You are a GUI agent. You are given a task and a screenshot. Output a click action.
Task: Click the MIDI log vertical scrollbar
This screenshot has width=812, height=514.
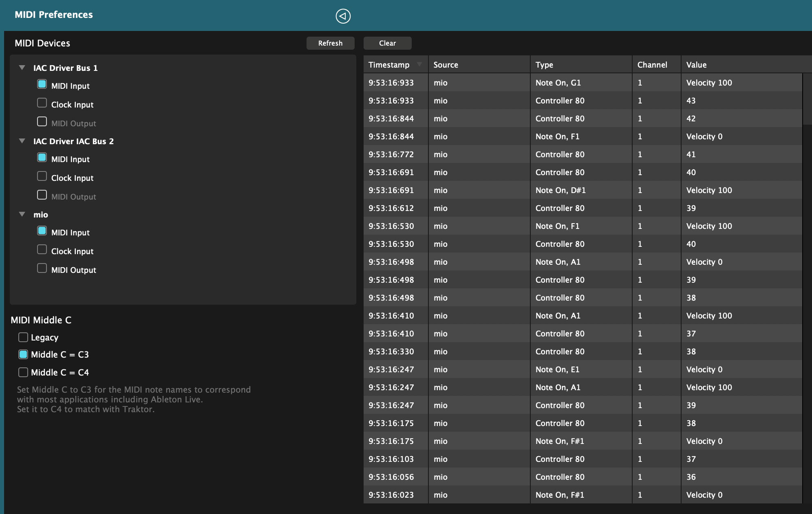807,99
